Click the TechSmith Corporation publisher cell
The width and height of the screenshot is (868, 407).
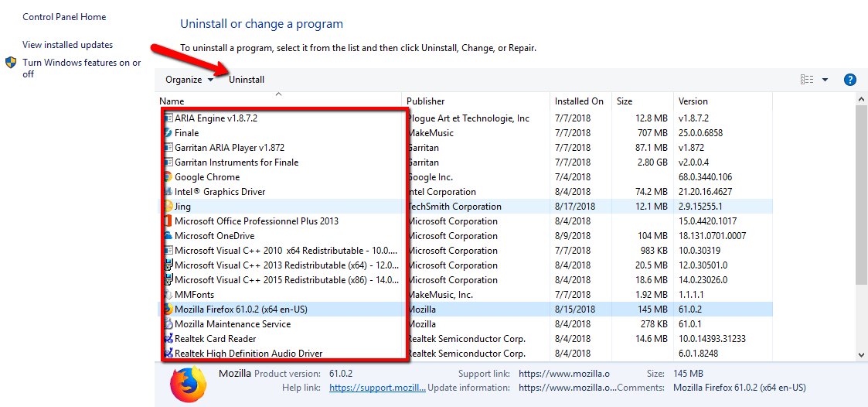click(454, 207)
